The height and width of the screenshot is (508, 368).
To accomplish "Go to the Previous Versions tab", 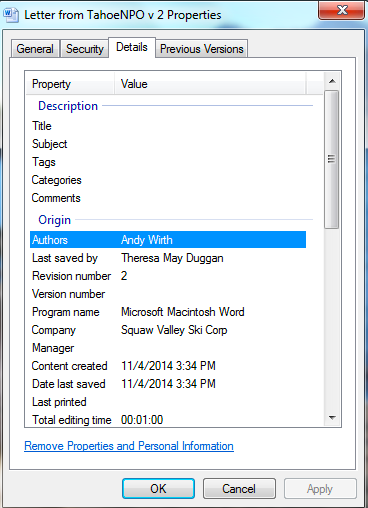I will [202, 49].
